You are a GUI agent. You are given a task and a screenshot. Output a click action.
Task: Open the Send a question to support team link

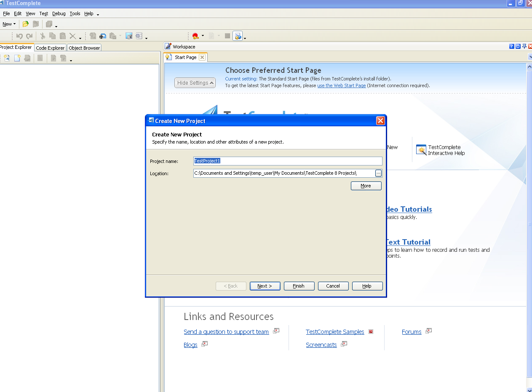click(226, 332)
